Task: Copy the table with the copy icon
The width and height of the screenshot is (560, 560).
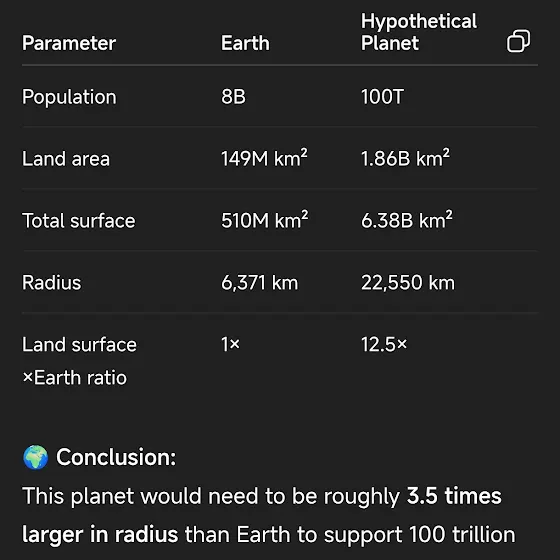Action: pyautogui.click(x=519, y=41)
